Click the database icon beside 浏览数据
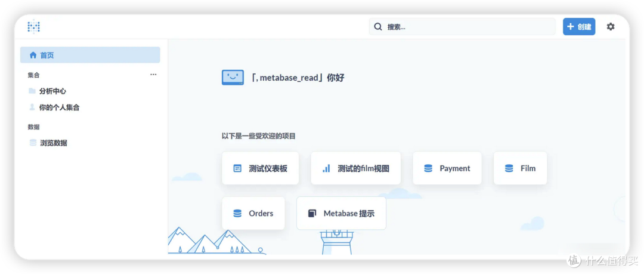Screen dimensions: 644x274 coord(33,143)
